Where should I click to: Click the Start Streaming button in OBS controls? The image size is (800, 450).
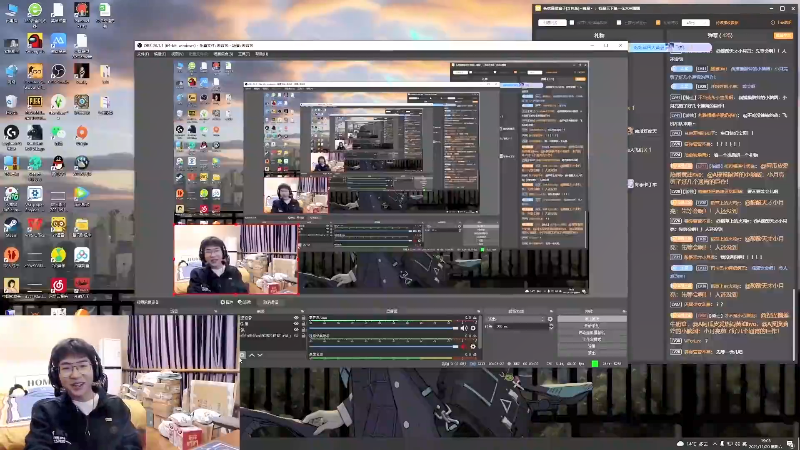[592, 319]
